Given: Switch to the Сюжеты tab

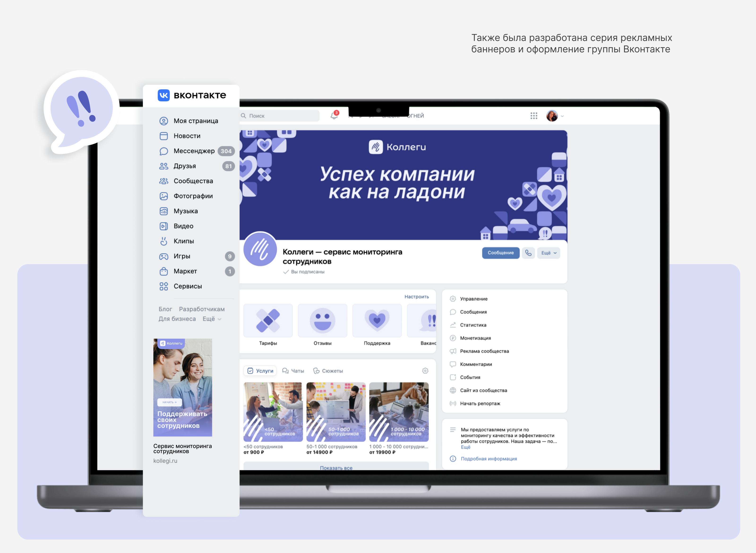Looking at the screenshot, I should click(328, 371).
